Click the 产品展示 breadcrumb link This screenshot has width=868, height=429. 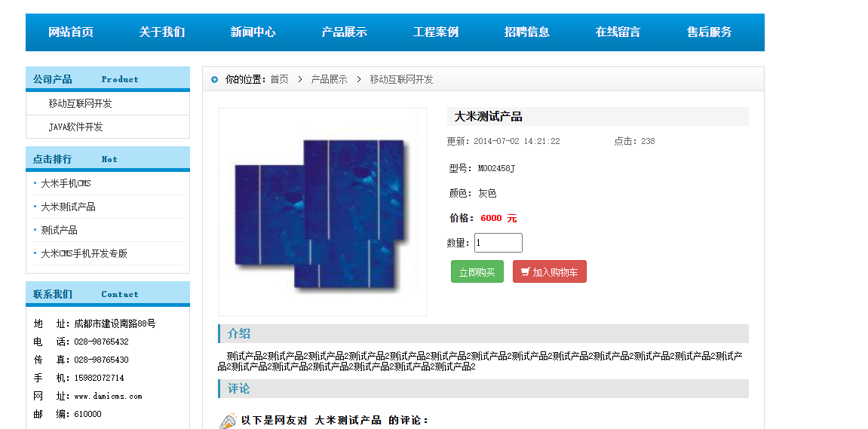(330, 80)
